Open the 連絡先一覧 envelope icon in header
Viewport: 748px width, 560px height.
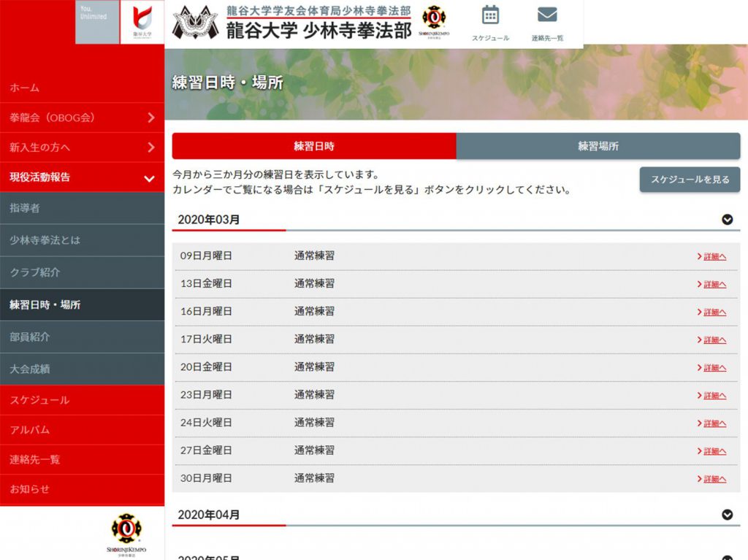tap(547, 23)
